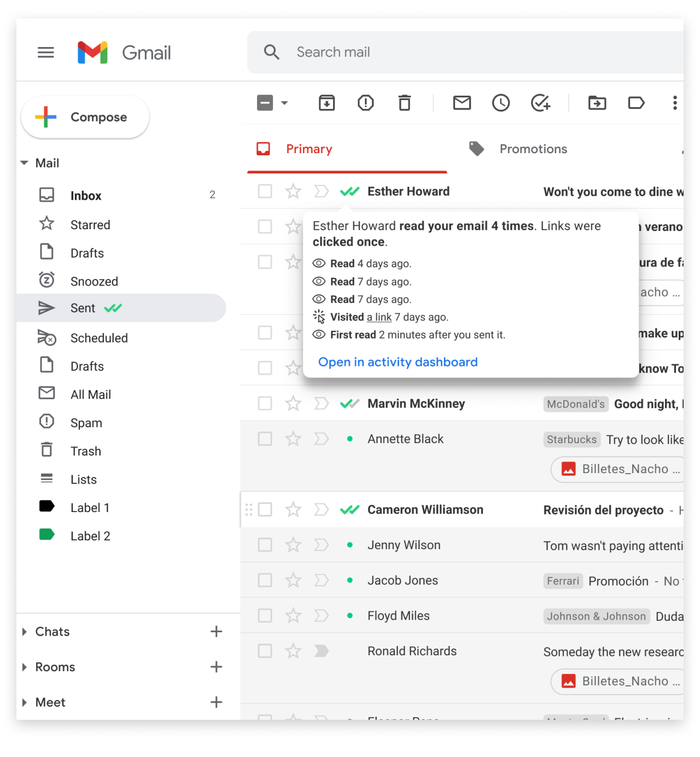Select the Floyd Miles email checkbox

coord(265,616)
